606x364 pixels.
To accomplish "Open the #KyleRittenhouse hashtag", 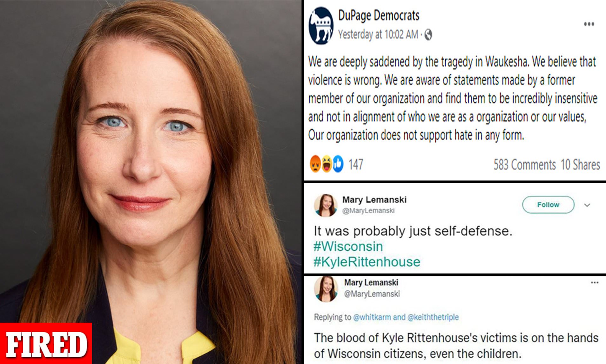I will (367, 262).
